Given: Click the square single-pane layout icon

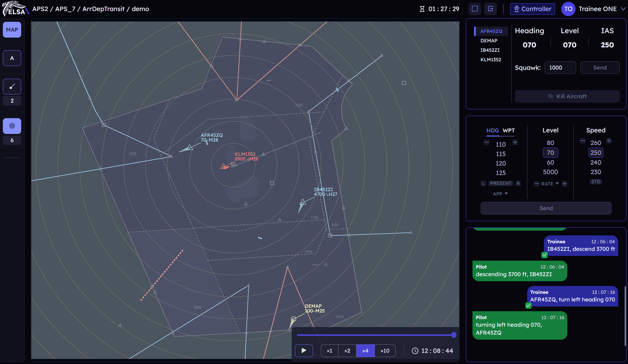Looking at the screenshot, I should (475, 9).
